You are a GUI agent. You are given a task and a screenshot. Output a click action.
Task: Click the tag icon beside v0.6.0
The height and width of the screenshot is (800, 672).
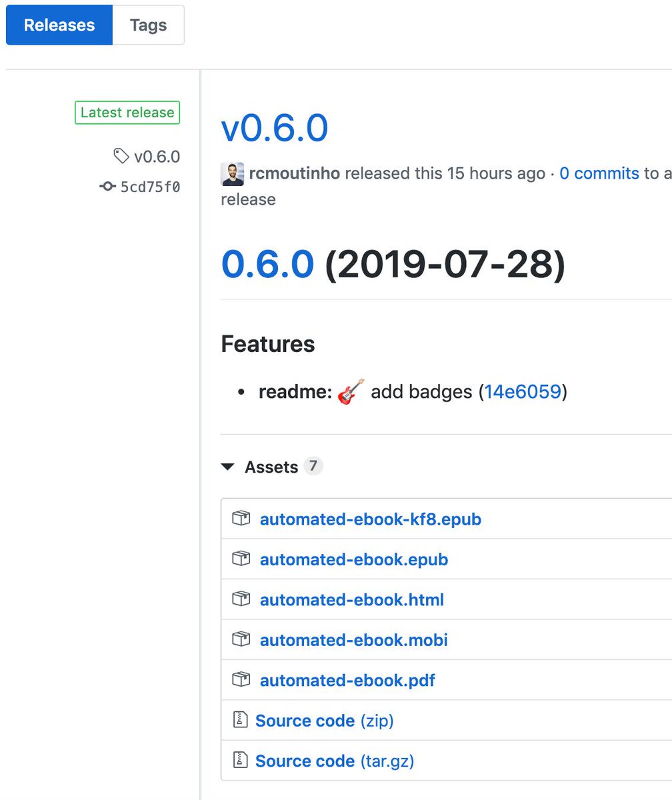click(121, 157)
